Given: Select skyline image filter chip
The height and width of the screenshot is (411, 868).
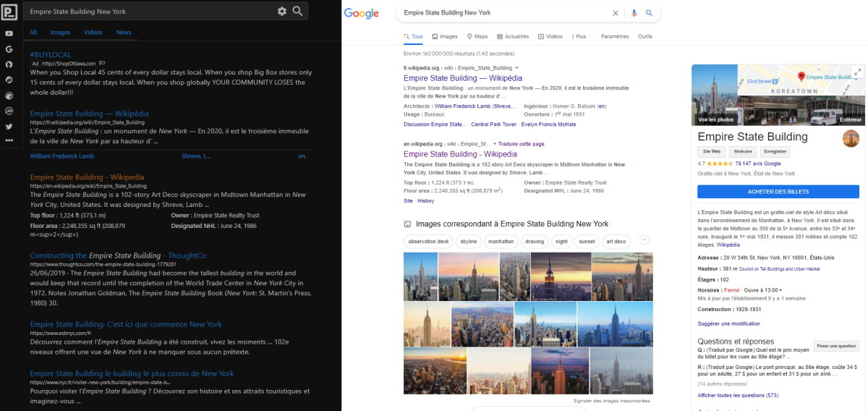Looking at the screenshot, I should click(x=469, y=241).
